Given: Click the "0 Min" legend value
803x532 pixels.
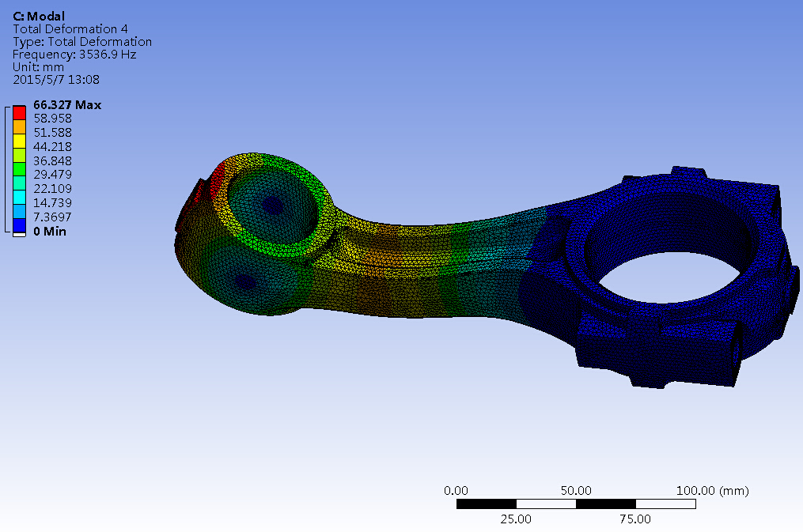Looking at the screenshot, I should pyautogui.click(x=50, y=231).
